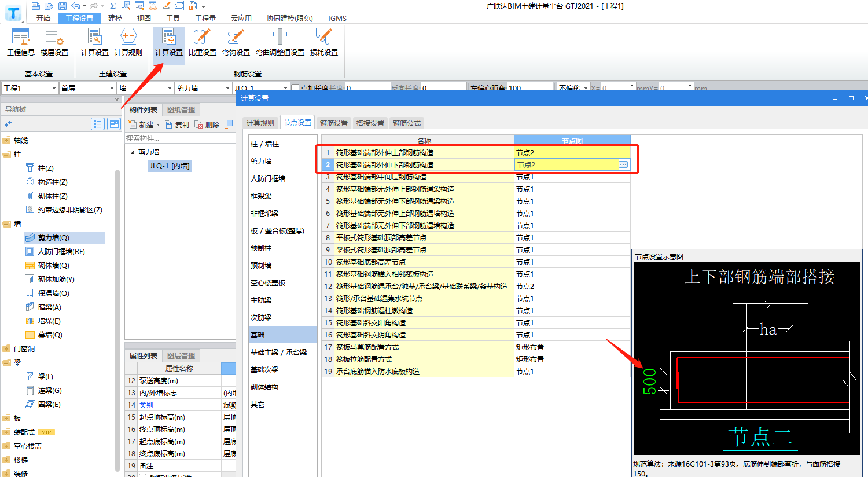The height and width of the screenshot is (477, 868).
Task: Open the 工程1 project dropdown
Action: pos(54,88)
